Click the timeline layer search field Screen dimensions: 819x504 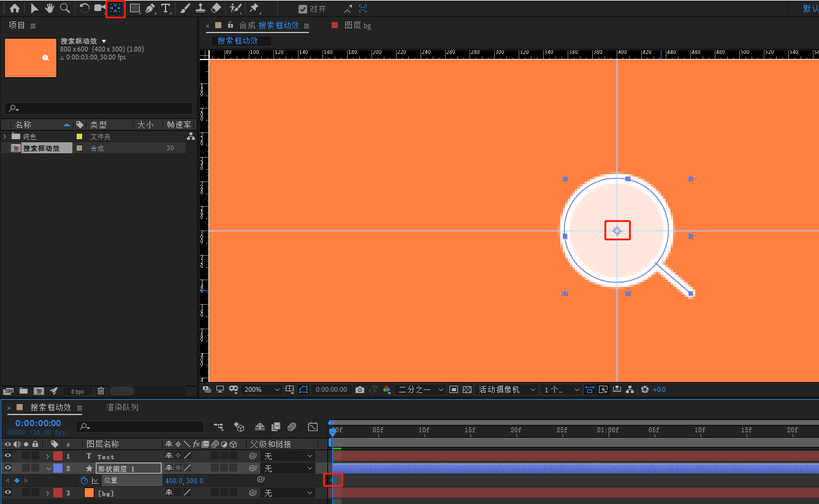140,426
